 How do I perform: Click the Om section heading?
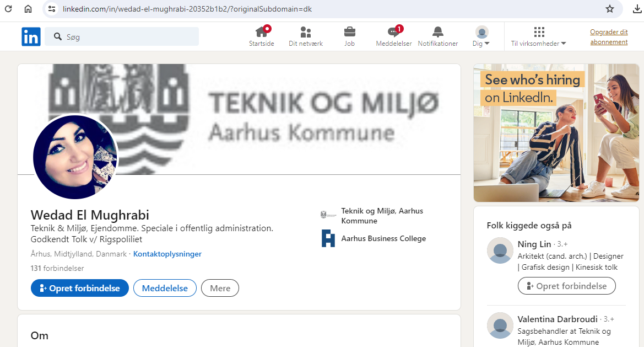[x=40, y=336]
